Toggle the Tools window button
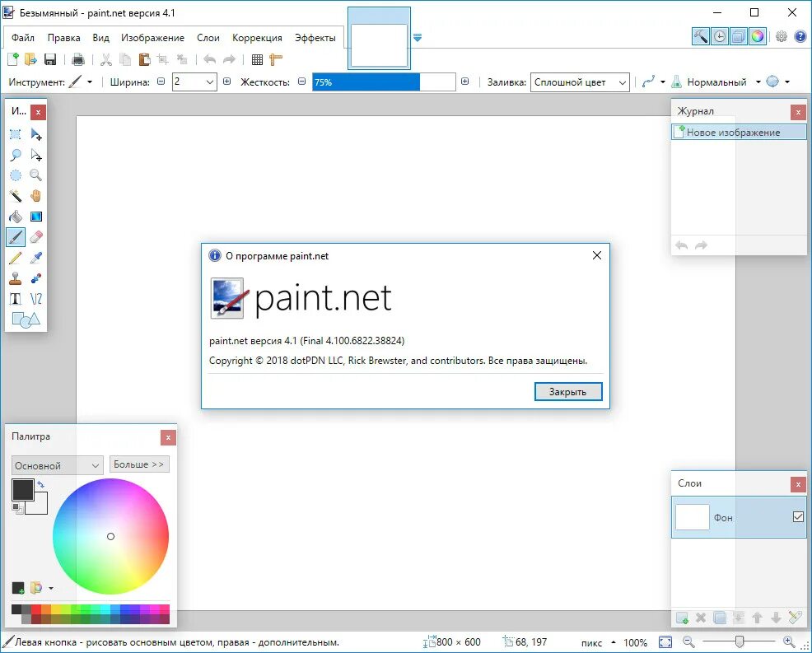 (x=701, y=36)
